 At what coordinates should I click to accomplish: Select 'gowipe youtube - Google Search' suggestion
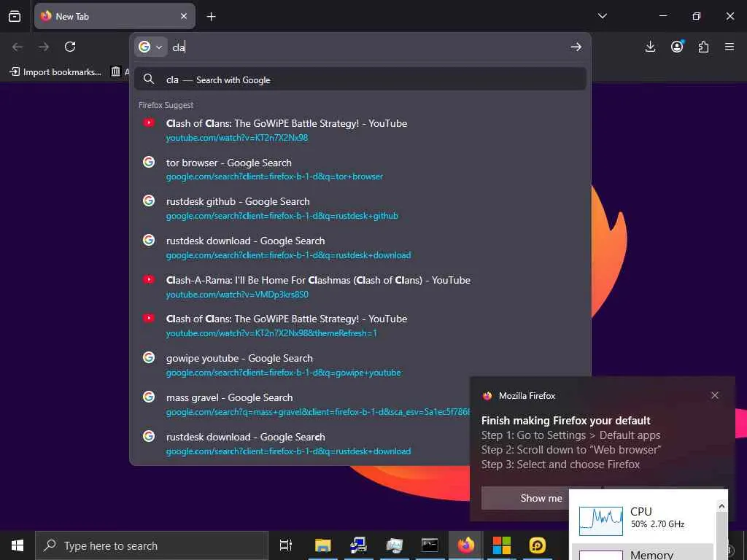pos(360,365)
